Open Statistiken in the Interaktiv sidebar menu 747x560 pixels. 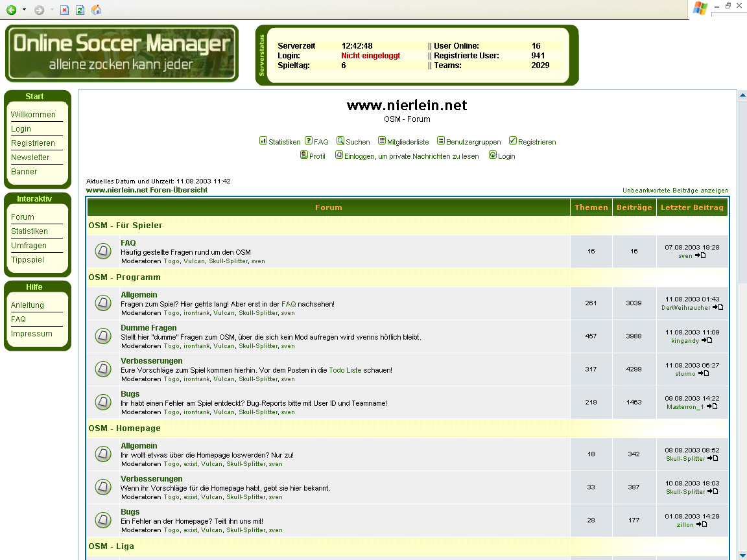coord(30,231)
